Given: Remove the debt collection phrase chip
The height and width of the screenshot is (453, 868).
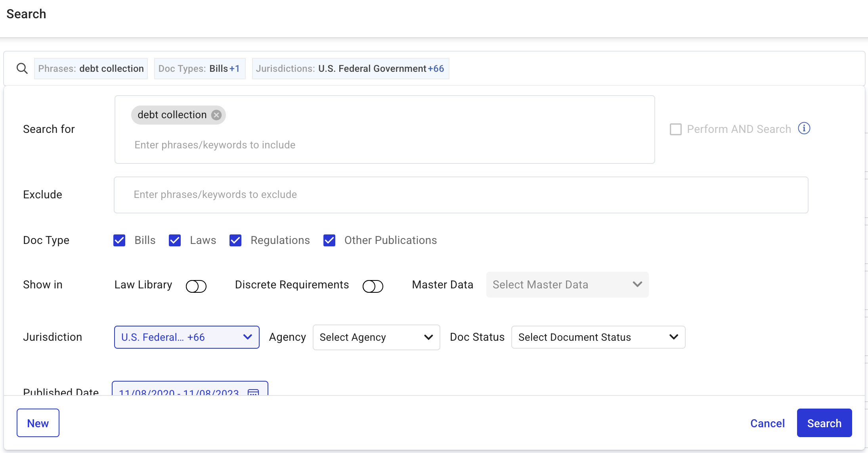Looking at the screenshot, I should (216, 115).
